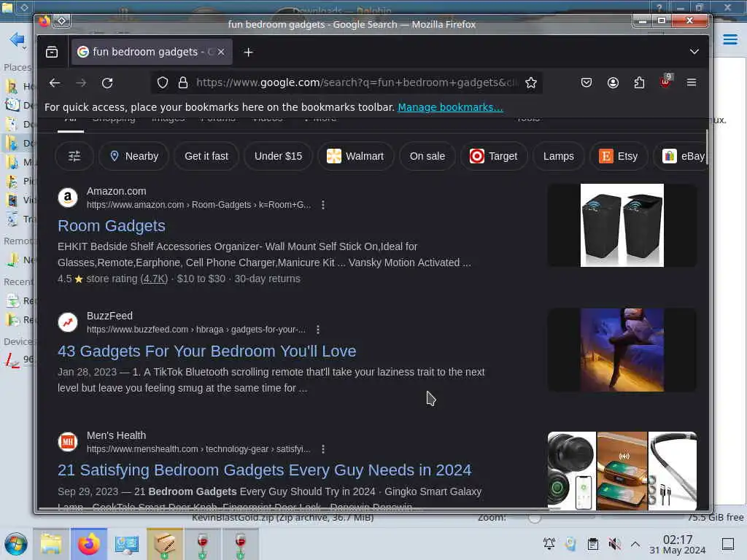Select the fun bedroom gadgets browser tab
747x560 pixels.
click(x=152, y=52)
